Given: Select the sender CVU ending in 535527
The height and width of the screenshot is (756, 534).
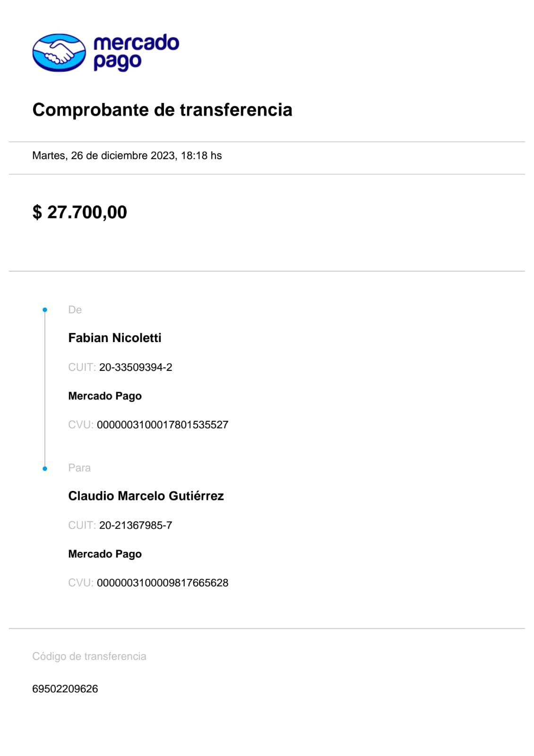Looking at the screenshot, I should [x=162, y=425].
